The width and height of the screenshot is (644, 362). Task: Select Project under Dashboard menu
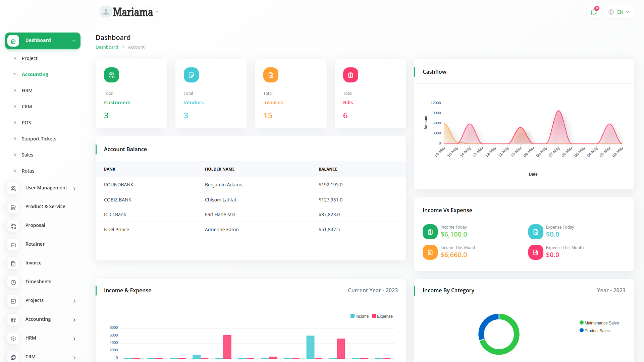pyautogui.click(x=30, y=58)
